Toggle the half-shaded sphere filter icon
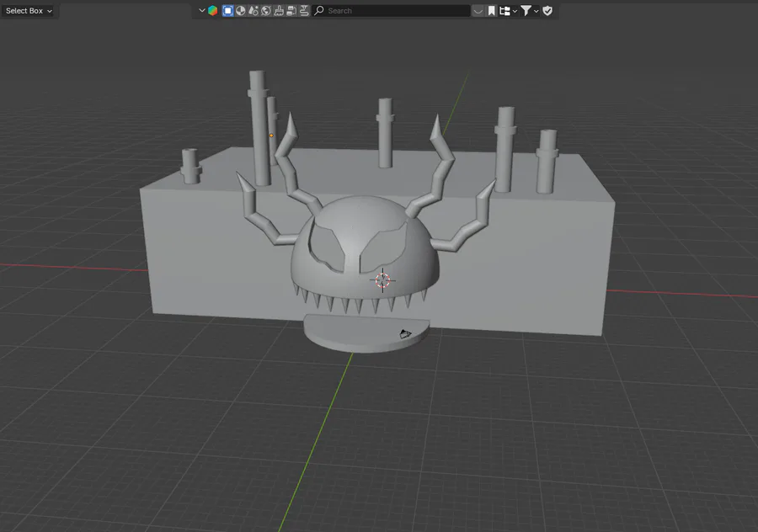This screenshot has height=532, width=758. [240, 11]
